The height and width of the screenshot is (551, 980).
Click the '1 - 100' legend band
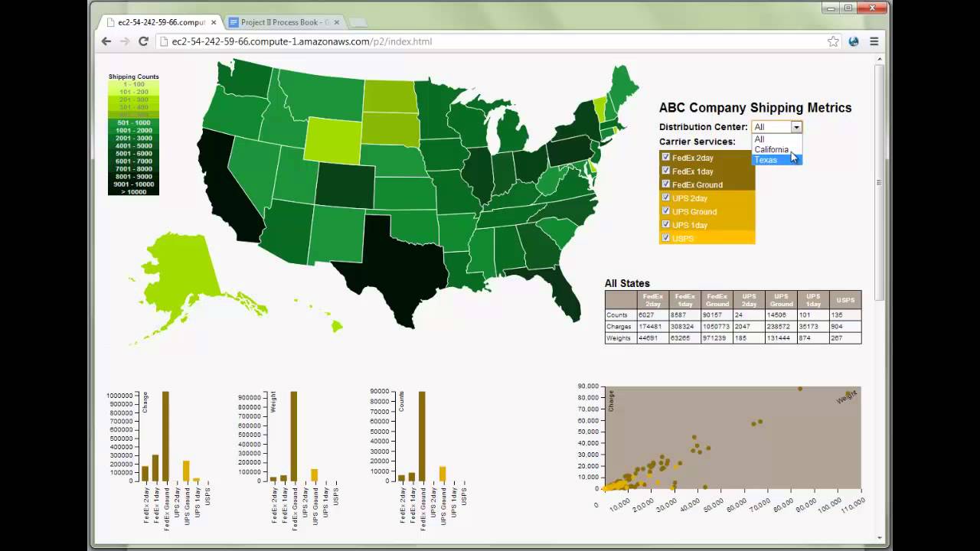133,84
